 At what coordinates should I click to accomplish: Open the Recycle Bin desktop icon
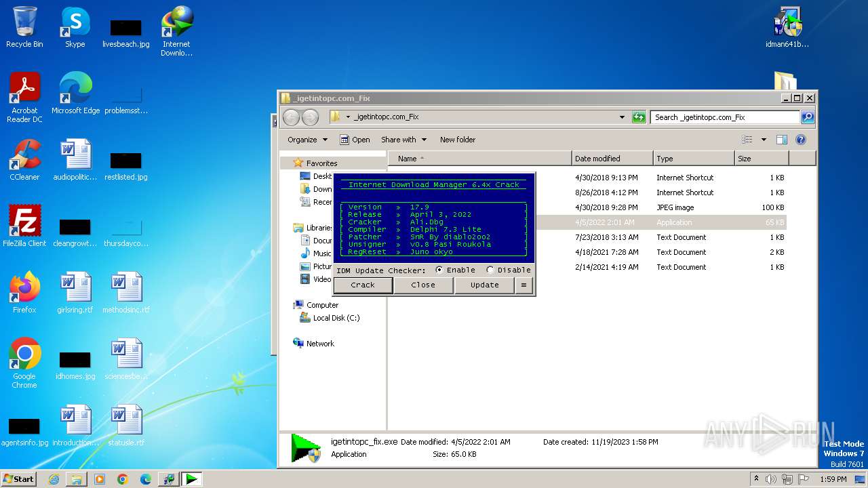24,27
